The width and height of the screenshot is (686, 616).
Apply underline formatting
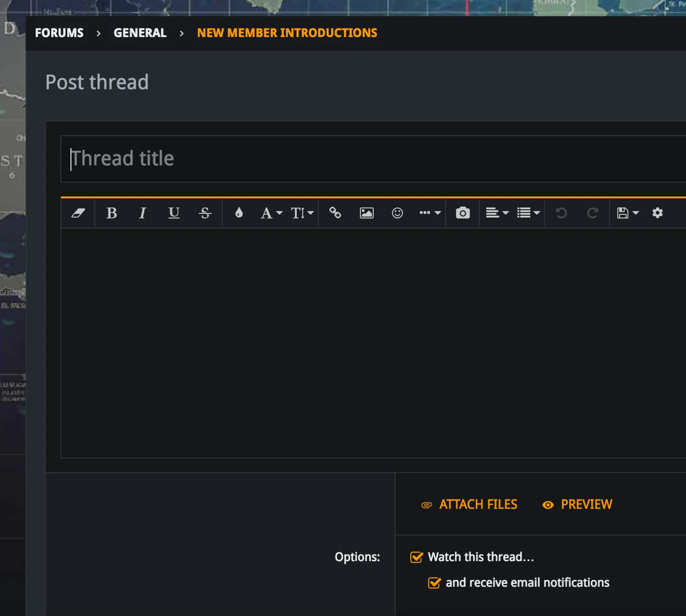coord(174,213)
